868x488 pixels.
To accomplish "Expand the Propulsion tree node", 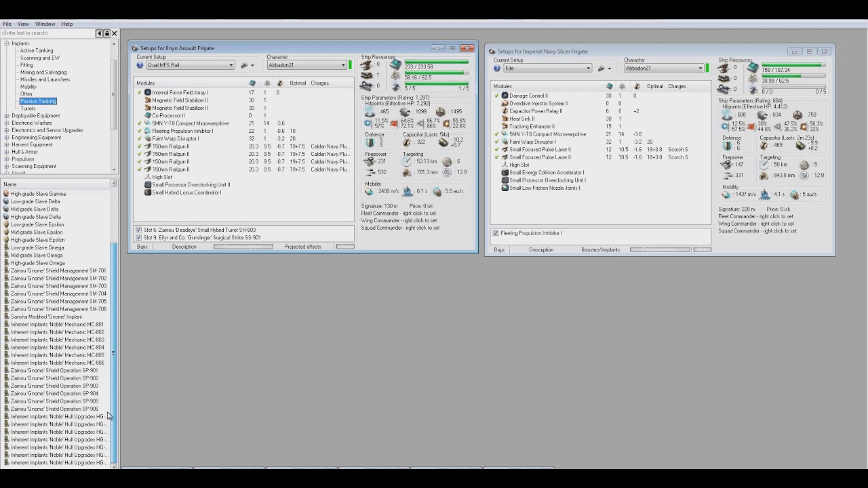I will pos(7,159).
